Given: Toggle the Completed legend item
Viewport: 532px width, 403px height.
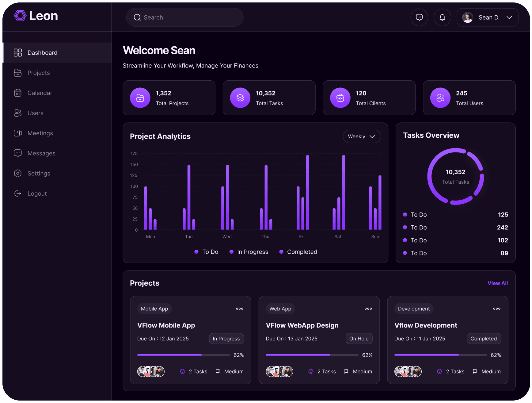Looking at the screenshot, I should pyautogui.click(x=298, y=251).
